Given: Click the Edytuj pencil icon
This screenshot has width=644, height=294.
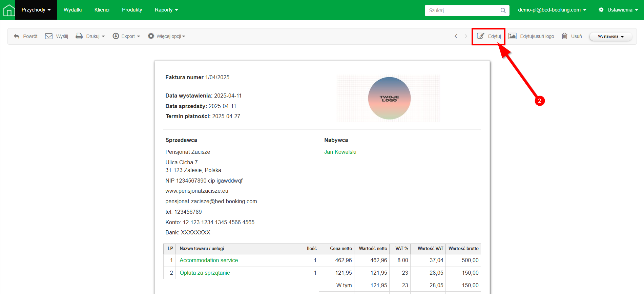Looking at the screenshot, I should [480, 36].
